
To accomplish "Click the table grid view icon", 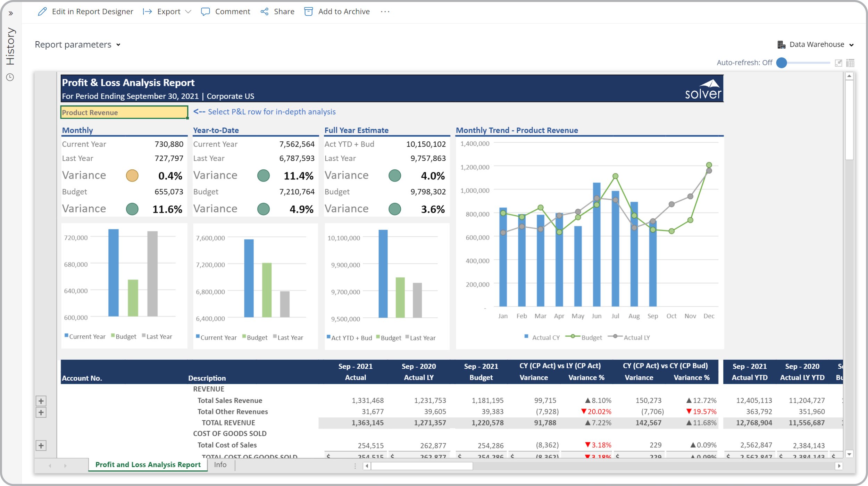I will pyautogui.click(x=850, y=63).
